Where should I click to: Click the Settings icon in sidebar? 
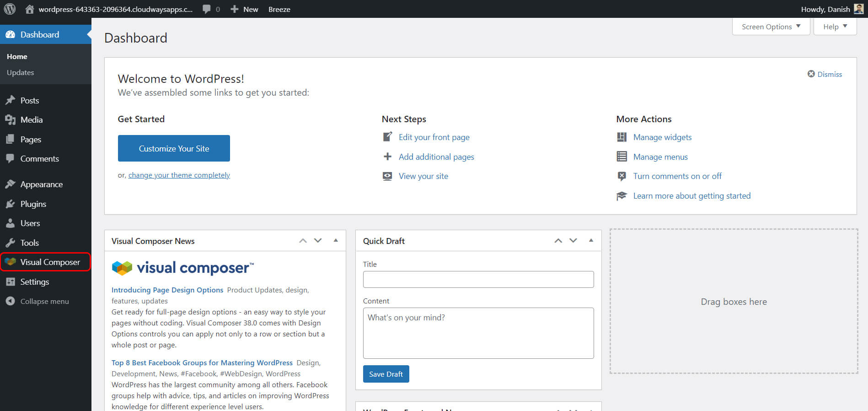(10, 281)
